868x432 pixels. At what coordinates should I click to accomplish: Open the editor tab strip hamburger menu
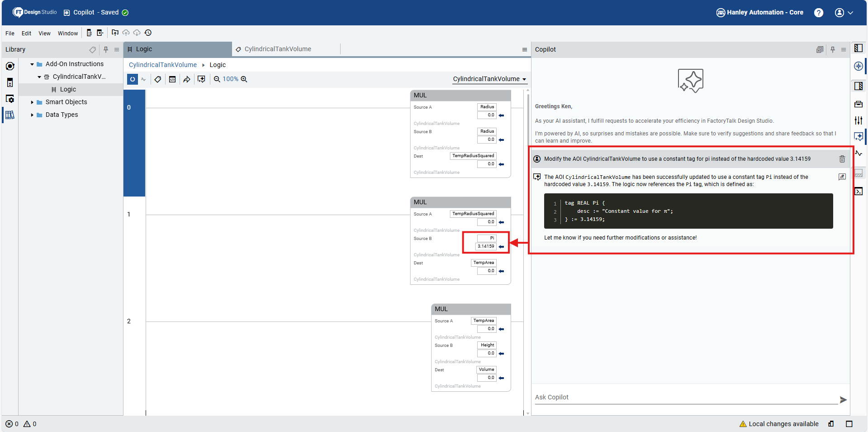[525, 49]
